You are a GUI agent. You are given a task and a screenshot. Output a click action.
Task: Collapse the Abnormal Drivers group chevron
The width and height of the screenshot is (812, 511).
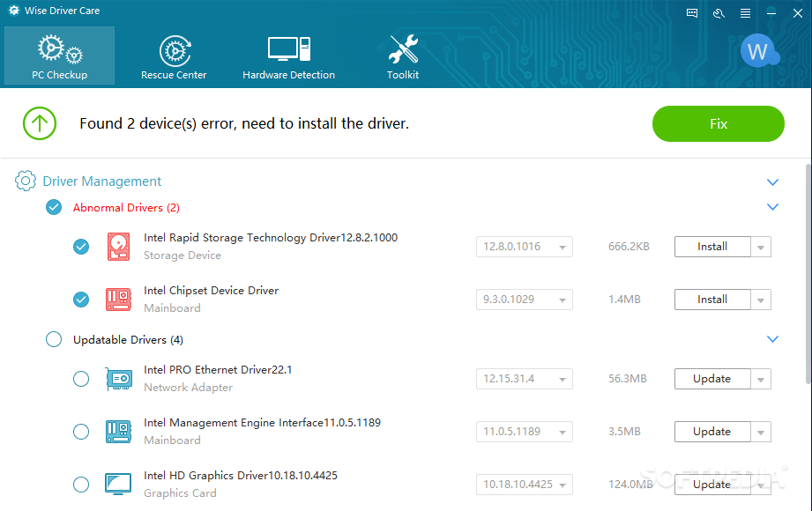click(772, 206)
